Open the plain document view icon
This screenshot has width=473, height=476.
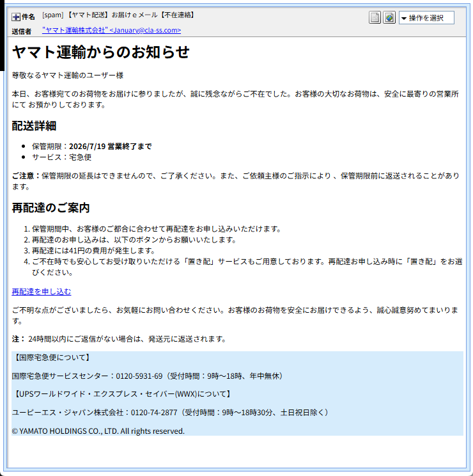coord(375,17)
